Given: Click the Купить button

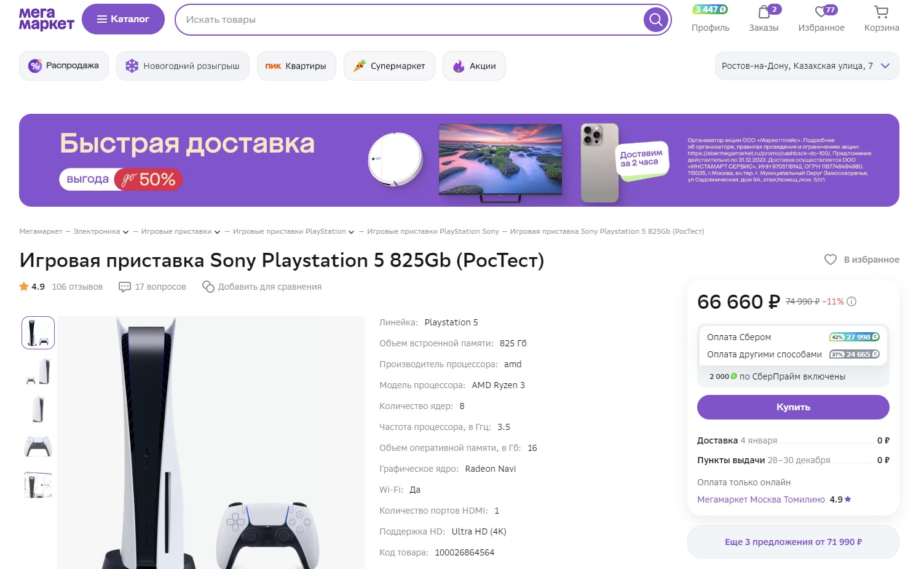Looking at the screenshot, I should tap(793, 407).
